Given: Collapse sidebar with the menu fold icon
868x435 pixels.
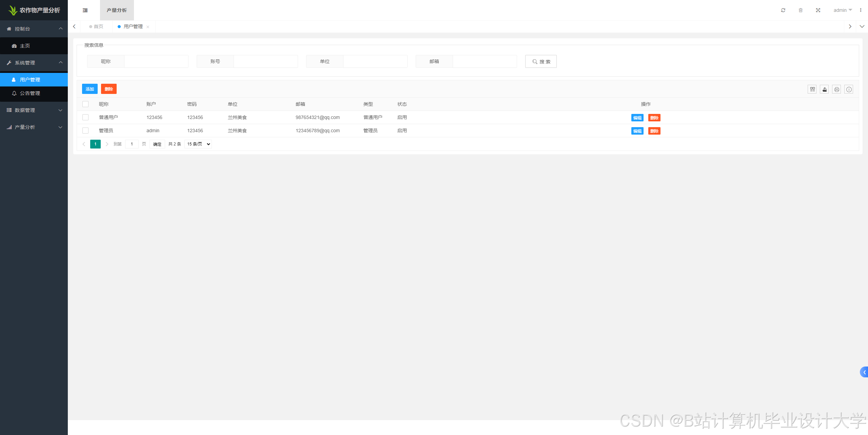Looking at the screenshot, I should pyautogui.click(x=85, y=10).
